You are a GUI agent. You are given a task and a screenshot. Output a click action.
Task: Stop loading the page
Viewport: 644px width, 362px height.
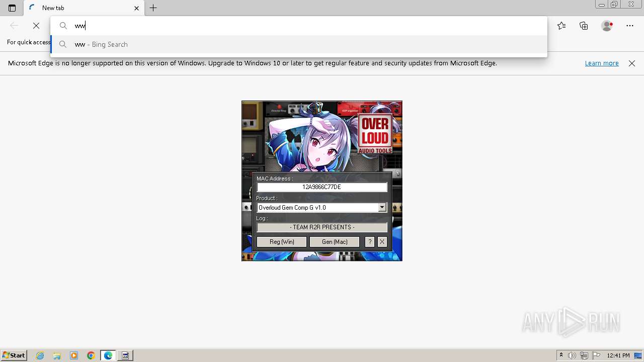click(x=36, y=26)
